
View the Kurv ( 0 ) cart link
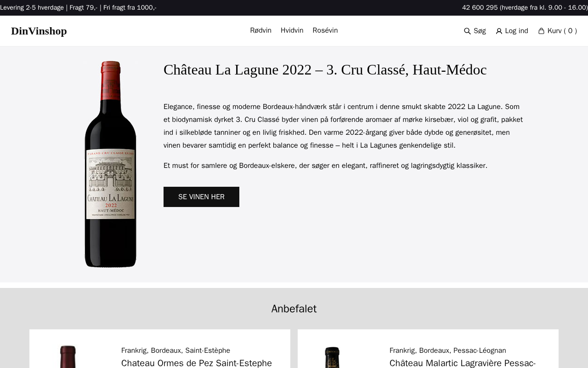(x=562, y=31)
